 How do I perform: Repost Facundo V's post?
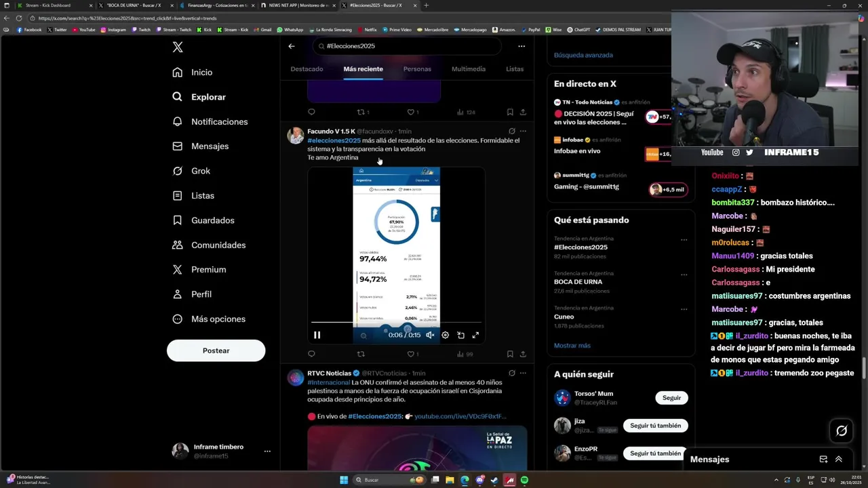click(x=361, y=354)
